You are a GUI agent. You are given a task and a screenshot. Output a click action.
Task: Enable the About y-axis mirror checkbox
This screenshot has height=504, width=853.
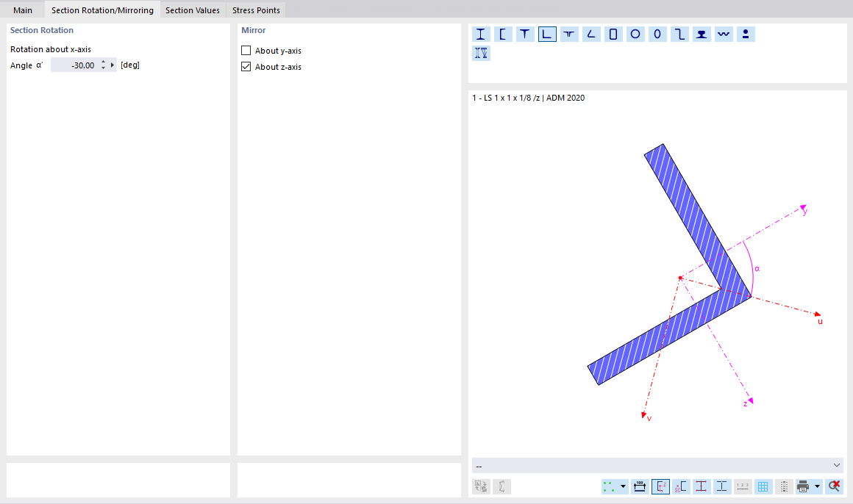tap(246, 50)
